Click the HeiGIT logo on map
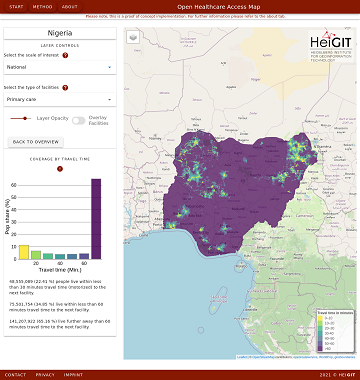Viewport: 360px width, 380px height. click(331, 46)
